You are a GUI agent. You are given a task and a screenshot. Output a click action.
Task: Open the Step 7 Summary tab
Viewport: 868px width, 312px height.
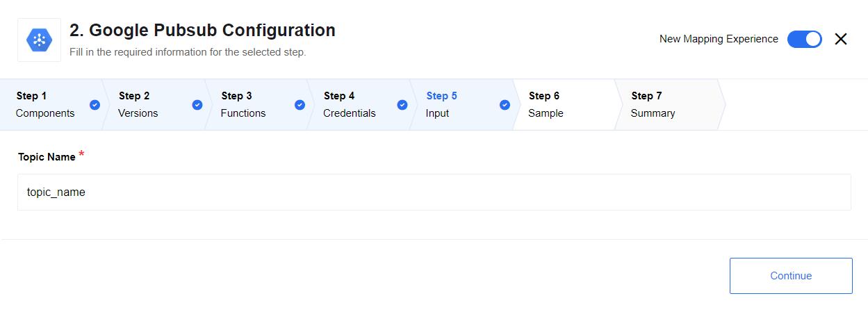(667, 105)
